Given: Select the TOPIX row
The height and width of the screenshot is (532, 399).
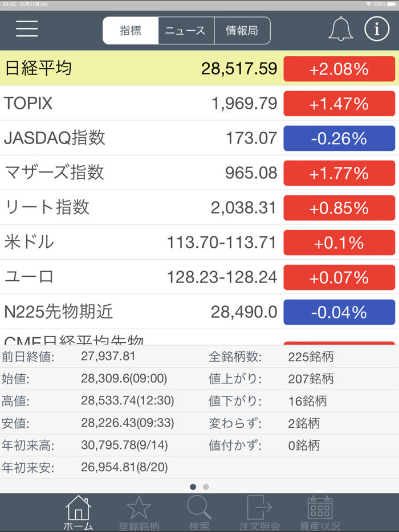Looking at the screenshot, I should click(142, 103).
